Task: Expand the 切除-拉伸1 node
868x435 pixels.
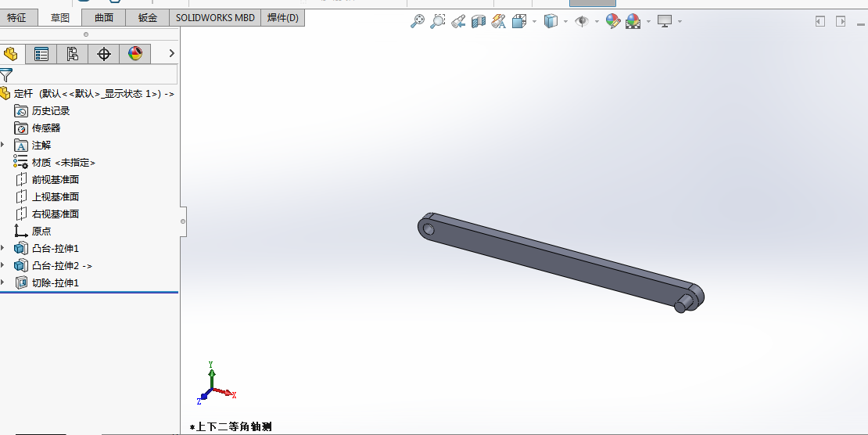Action: point(3,282)
